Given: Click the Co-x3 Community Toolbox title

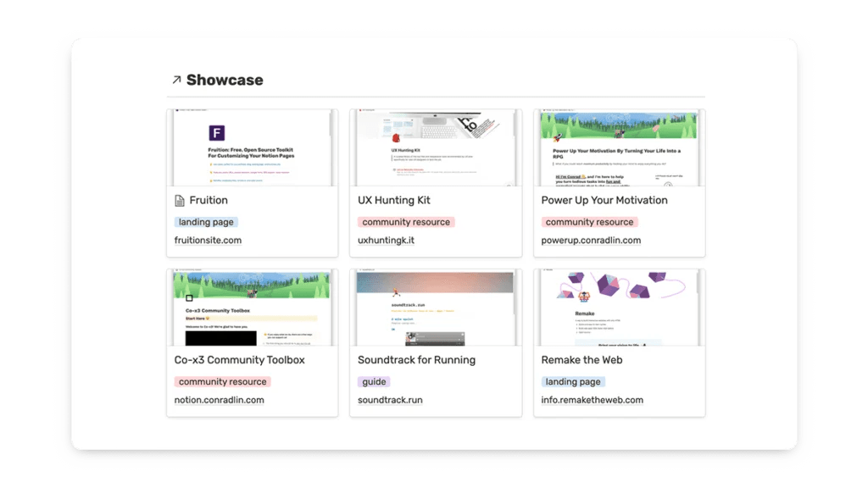Looking at the screenshot, I should click(240, 360).
